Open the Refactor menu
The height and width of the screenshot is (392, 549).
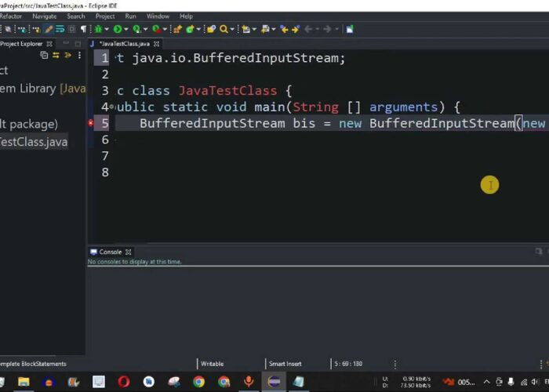tap(10, 16)
